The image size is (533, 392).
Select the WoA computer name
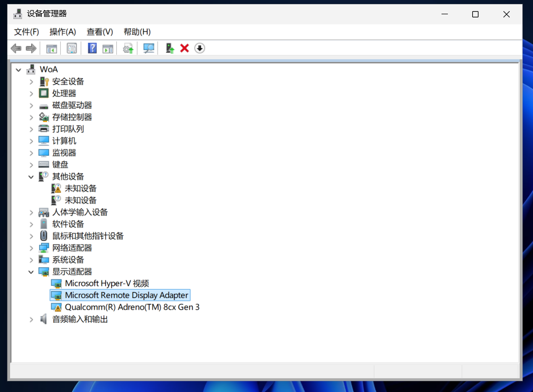click(x=49, y=69)
